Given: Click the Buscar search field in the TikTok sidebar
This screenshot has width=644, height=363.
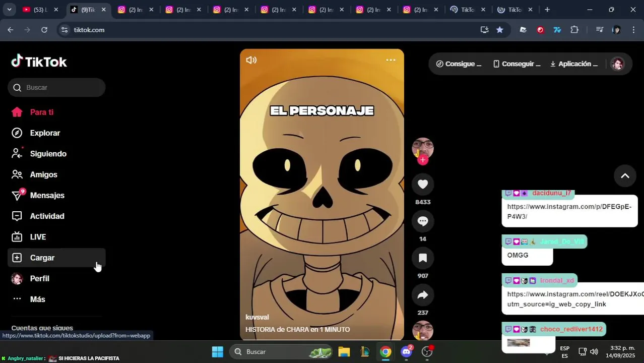Looking at the screenshot, I should (x=56, y=87).
